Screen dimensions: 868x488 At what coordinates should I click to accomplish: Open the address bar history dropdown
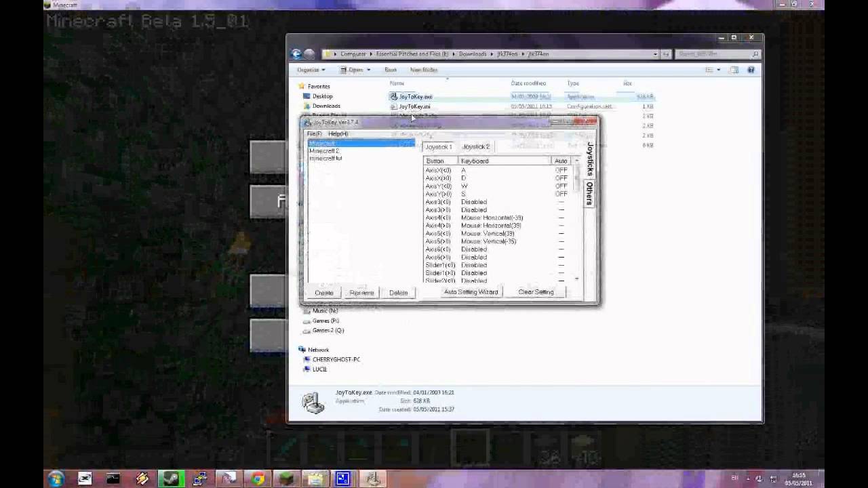pos(655,54)
